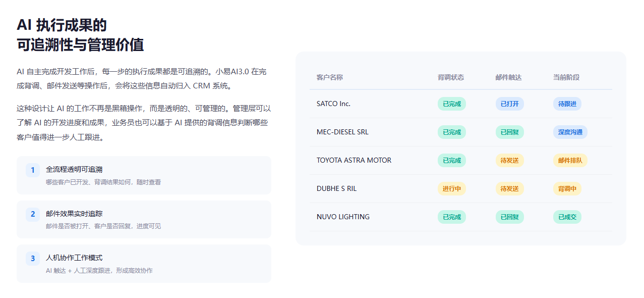This screenshot has width=644, height=298.
Task: Click the 邮件排队 stage badge
Action: click(x=570, y=160)
